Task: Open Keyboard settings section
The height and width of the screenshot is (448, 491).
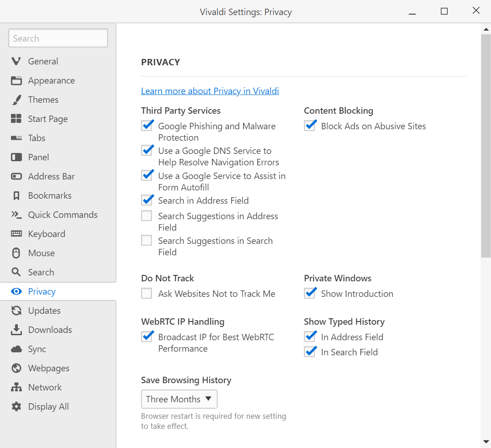Action: (58, 234)
